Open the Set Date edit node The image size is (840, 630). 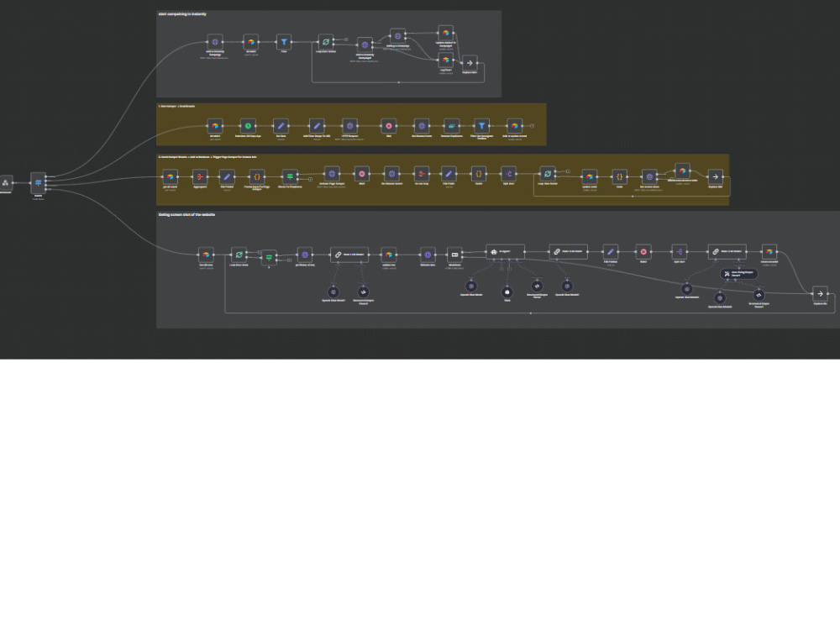(281, 126)
